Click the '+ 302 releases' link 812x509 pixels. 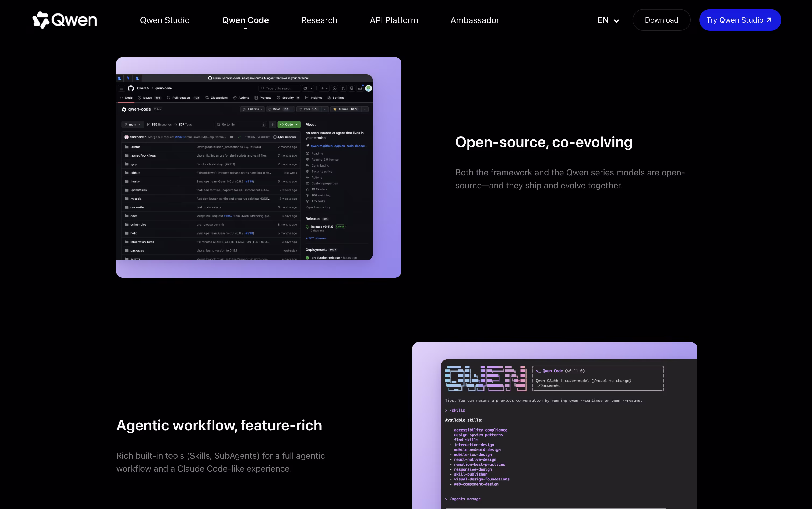click(x=316, y=238)
